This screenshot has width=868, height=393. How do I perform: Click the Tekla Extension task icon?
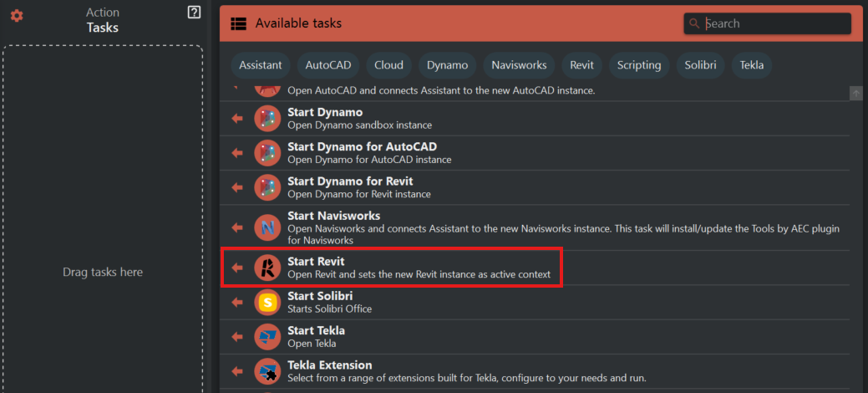267,370
